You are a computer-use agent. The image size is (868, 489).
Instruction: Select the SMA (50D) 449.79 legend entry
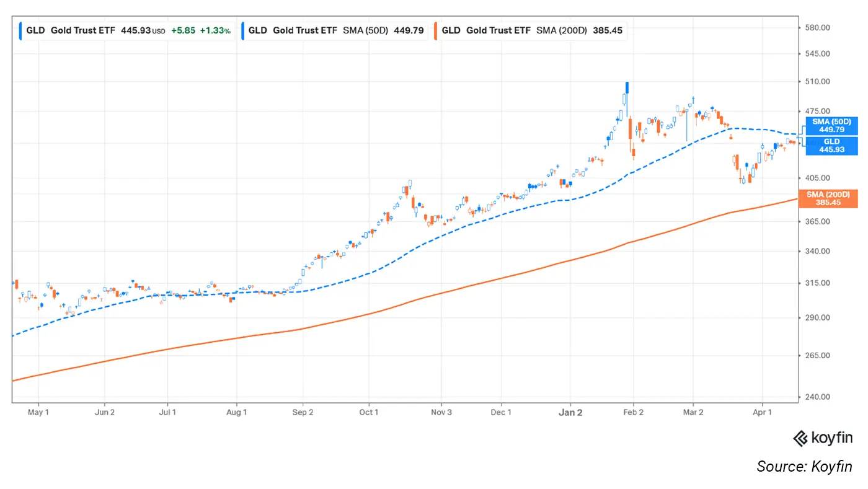(335, 30)
